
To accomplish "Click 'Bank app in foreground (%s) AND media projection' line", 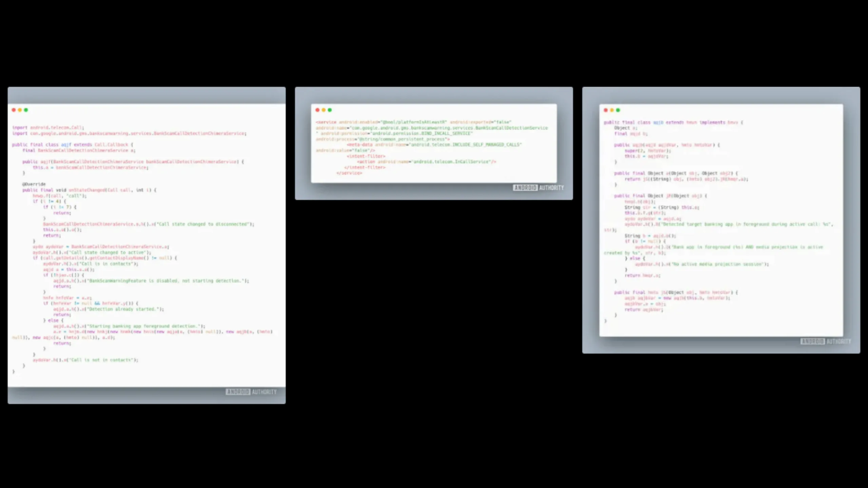I will (x=729, y=247).
